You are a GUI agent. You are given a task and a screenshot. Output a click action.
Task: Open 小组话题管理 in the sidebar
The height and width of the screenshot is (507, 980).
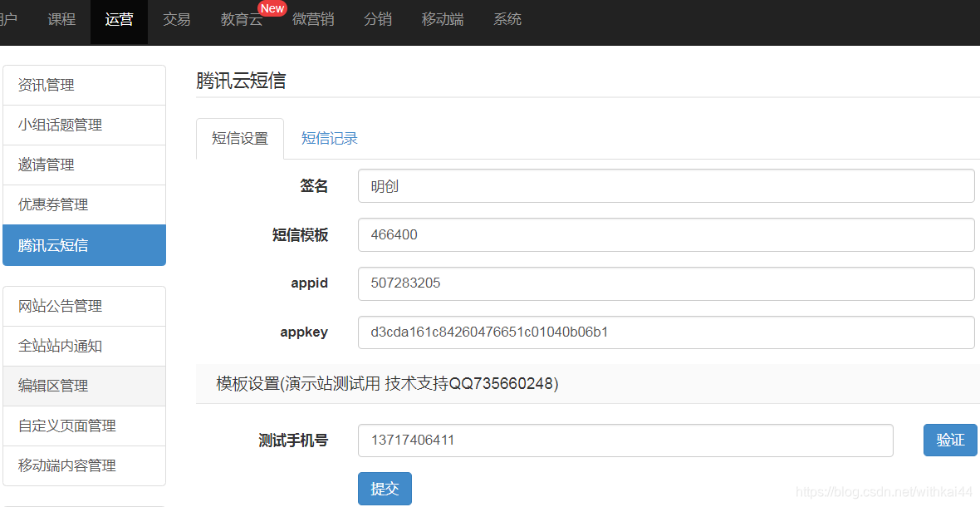85,125
